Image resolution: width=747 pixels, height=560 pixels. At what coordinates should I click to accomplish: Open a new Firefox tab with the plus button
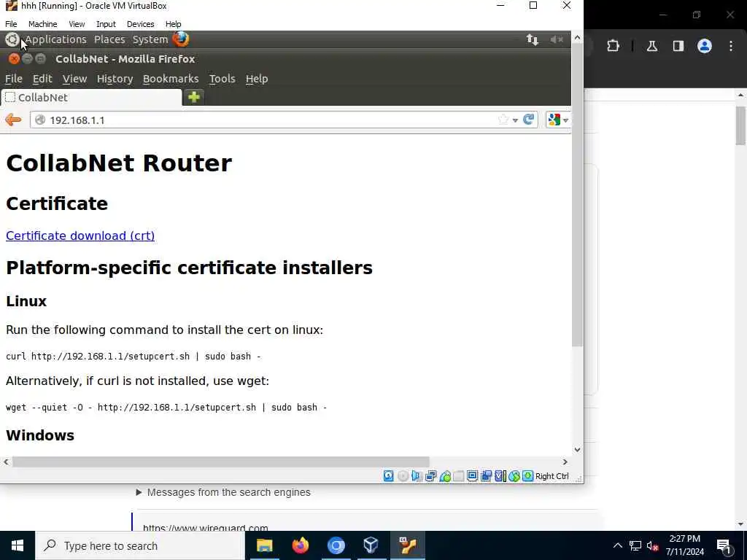[x=194, y=97]
